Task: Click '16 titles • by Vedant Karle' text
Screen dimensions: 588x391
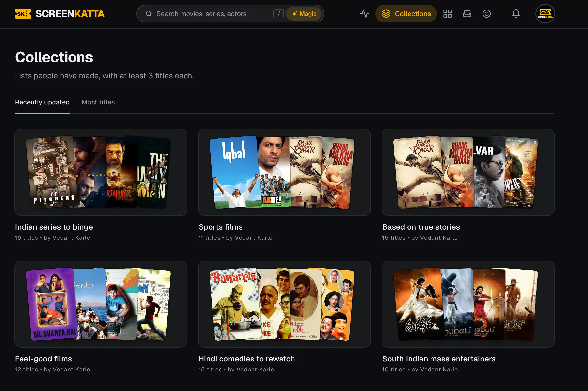Action: [x=52, y=238]
